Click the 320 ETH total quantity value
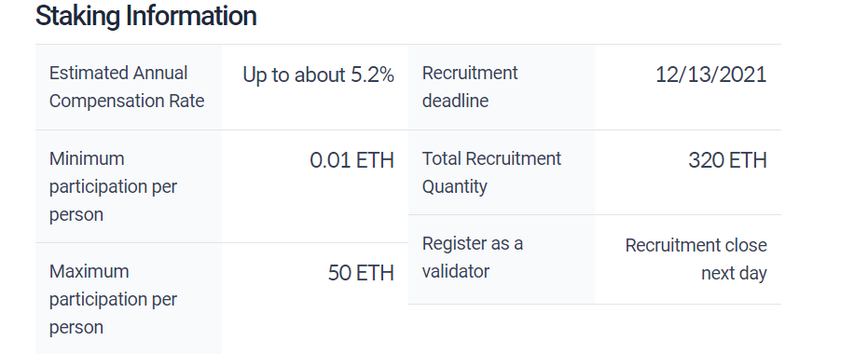 click(x=727, y=160)
